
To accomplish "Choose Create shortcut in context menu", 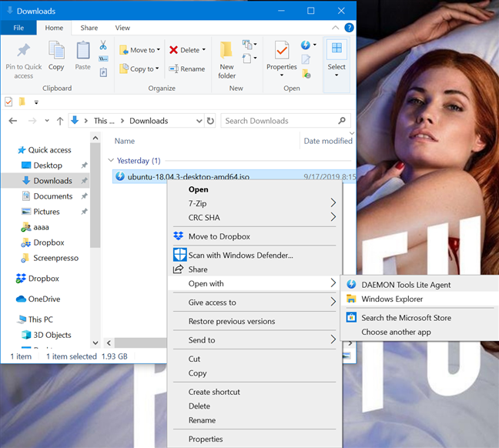I will tap(255, 392).
